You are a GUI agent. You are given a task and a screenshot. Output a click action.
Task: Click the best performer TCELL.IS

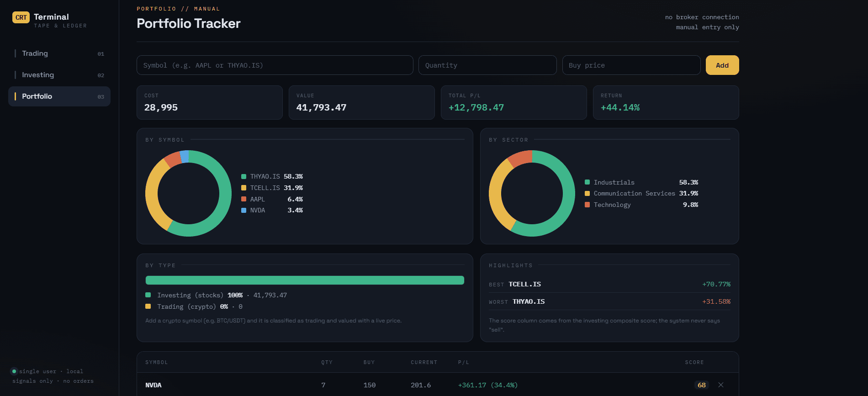coord(524,284)
